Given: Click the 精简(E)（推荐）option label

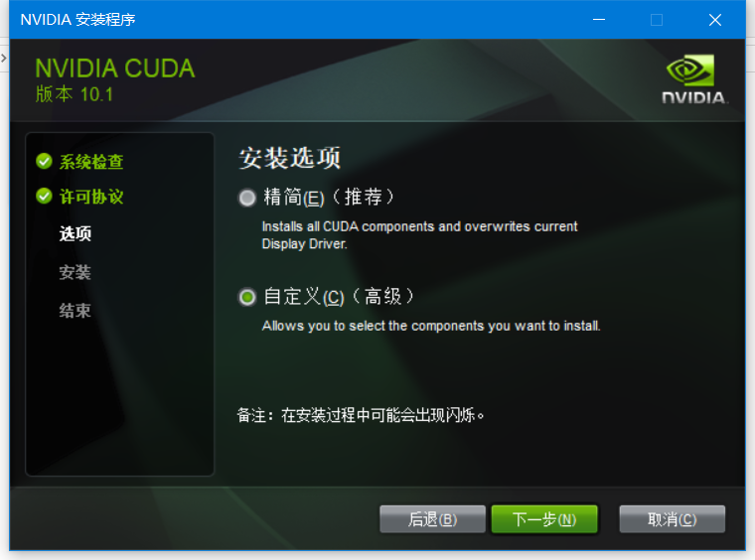Looking at the screenshot, I should coord(329,198).
